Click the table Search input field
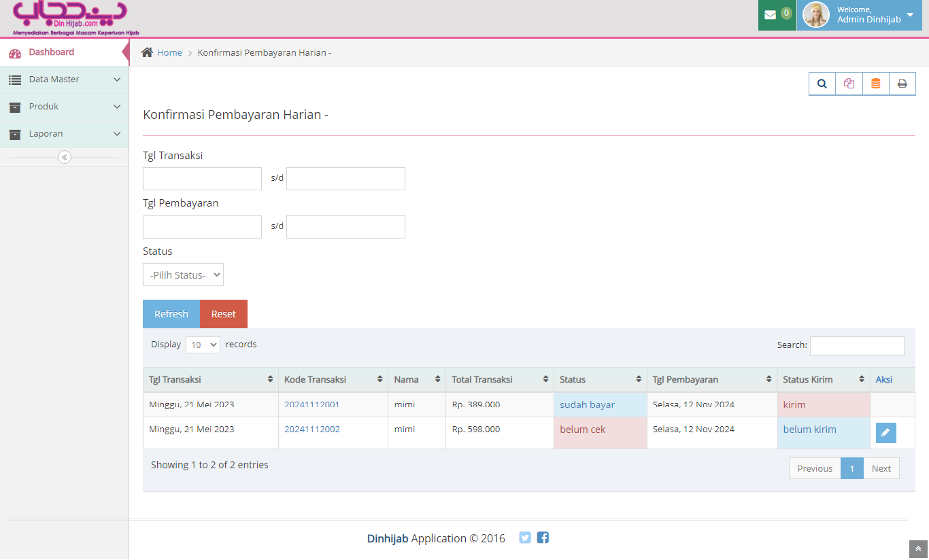This screenshot has height=560, width=929. [x=857, y=345]
